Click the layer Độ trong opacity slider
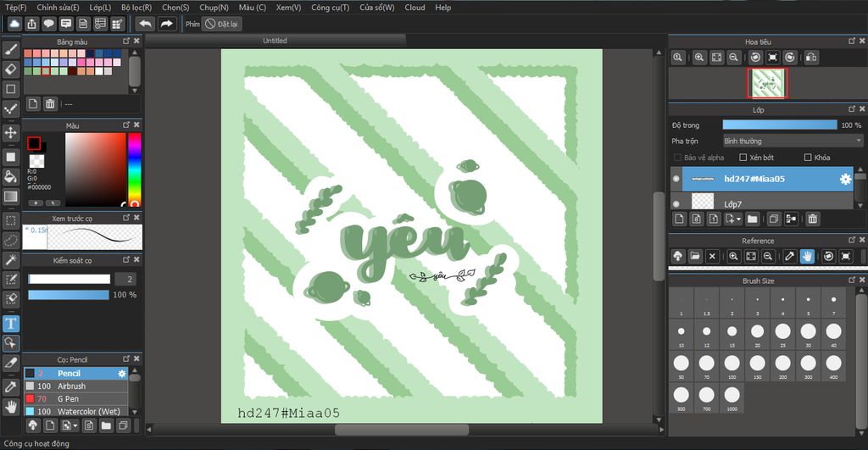Image resolution: width=868 pixels, height=450 pixels. [780, 125]
